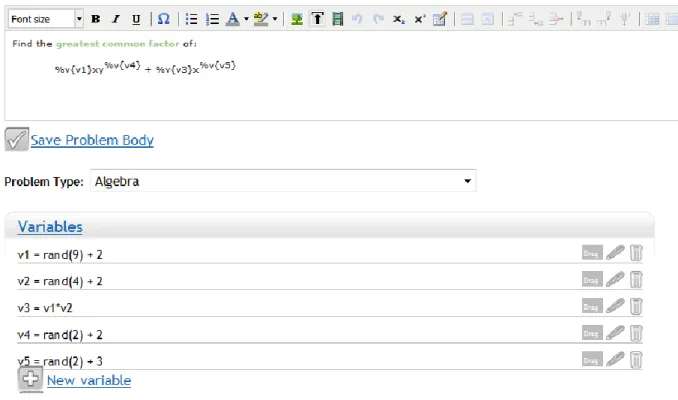Click the redo icon

(x=378, y=19)
